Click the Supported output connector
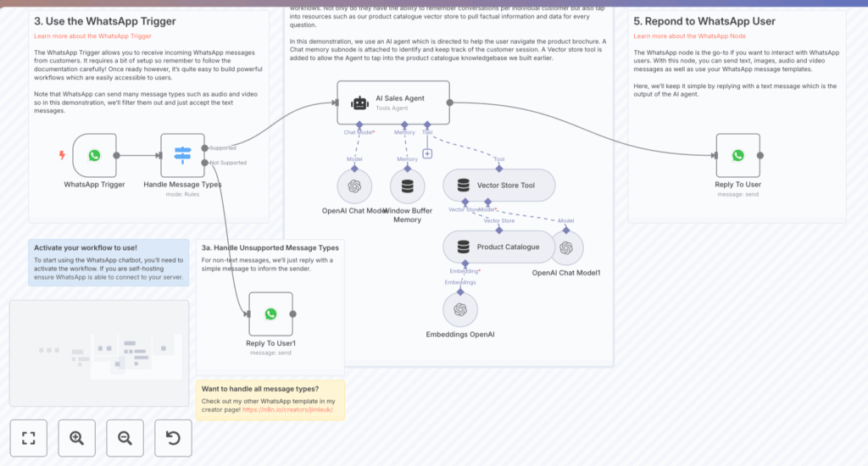The image size is (868, 466). 205,147
